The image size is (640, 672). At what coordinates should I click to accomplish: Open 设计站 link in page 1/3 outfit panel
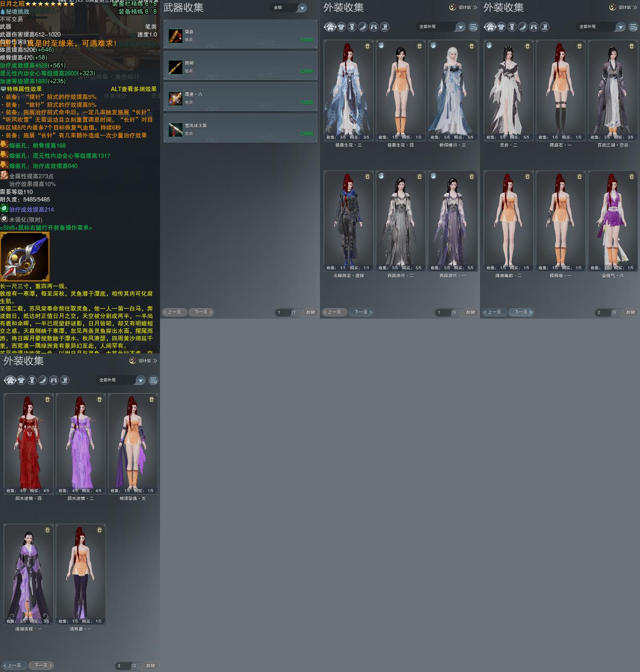(x=463, y=7)
